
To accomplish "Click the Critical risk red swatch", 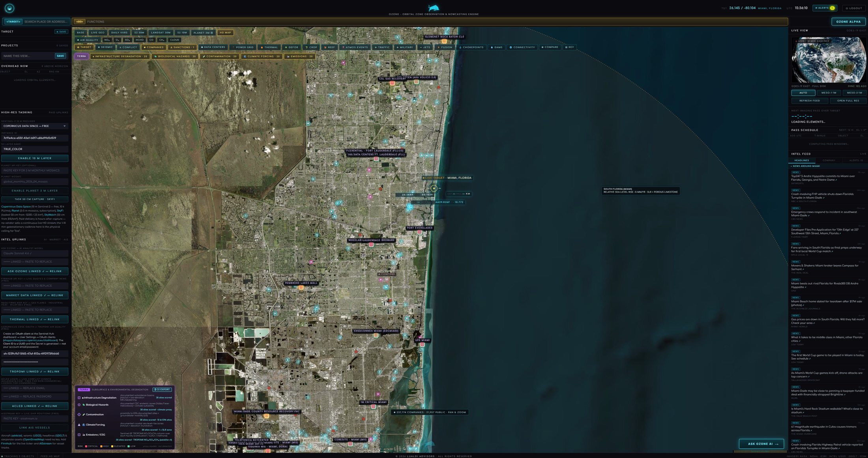I will 86,447.
